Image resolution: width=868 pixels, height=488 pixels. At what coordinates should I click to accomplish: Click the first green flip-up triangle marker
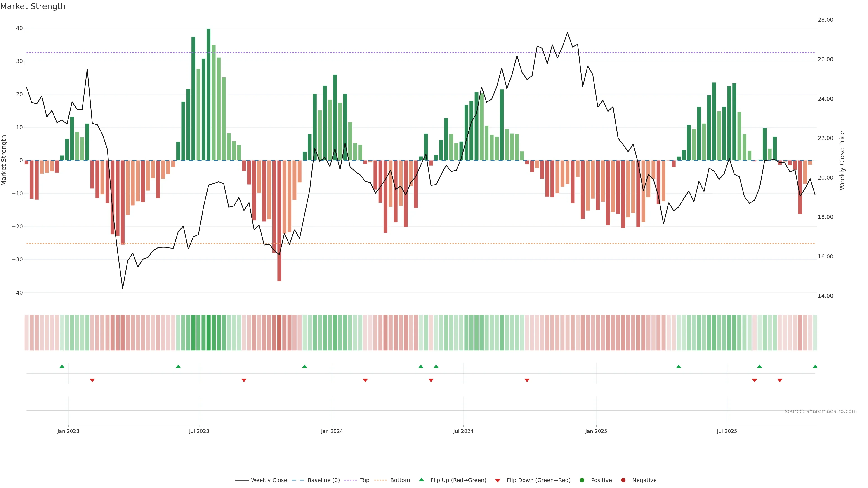(62, 366)
